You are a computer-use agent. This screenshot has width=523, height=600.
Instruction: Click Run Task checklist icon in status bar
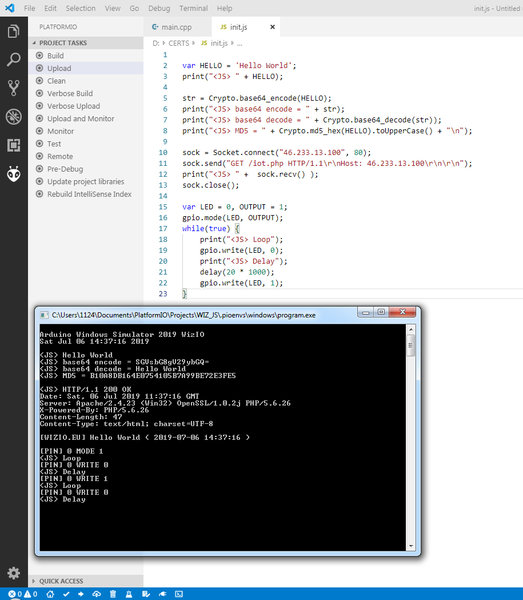click(146, 594)
